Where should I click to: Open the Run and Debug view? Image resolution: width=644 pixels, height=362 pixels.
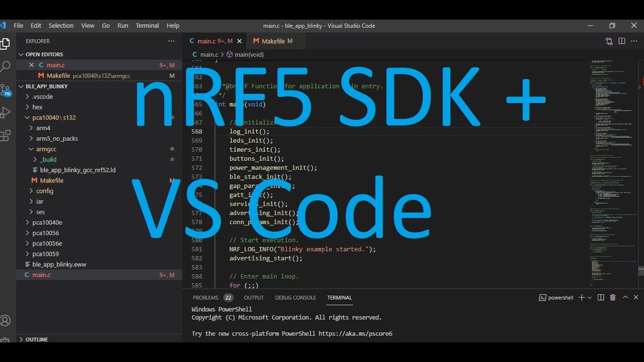click(x=5, y=113)
